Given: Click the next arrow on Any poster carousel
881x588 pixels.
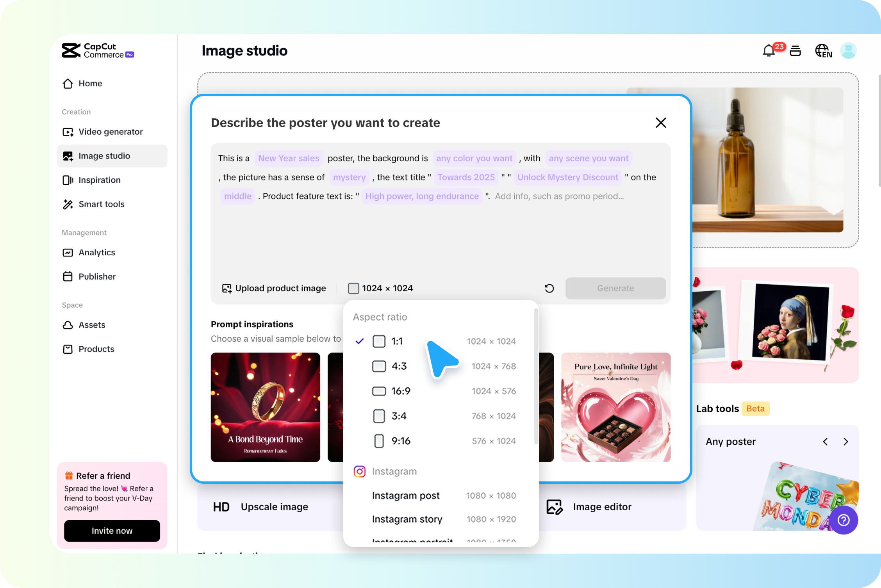Looking at the screenshot, I should (846, 442).
